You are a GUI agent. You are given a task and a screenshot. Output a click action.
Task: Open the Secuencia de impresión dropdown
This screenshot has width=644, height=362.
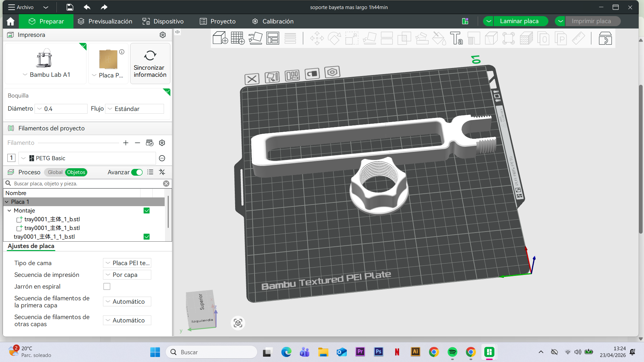[127, 275]
